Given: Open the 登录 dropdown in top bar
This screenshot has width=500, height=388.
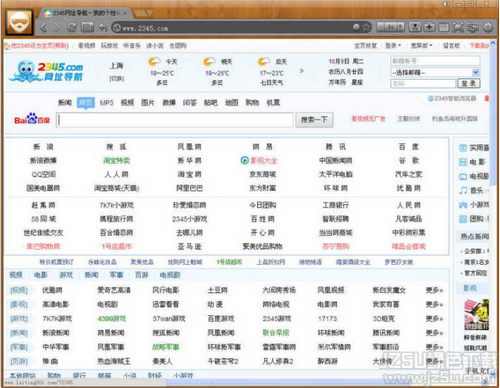Looking at the screenshot, I should (393, 46).
